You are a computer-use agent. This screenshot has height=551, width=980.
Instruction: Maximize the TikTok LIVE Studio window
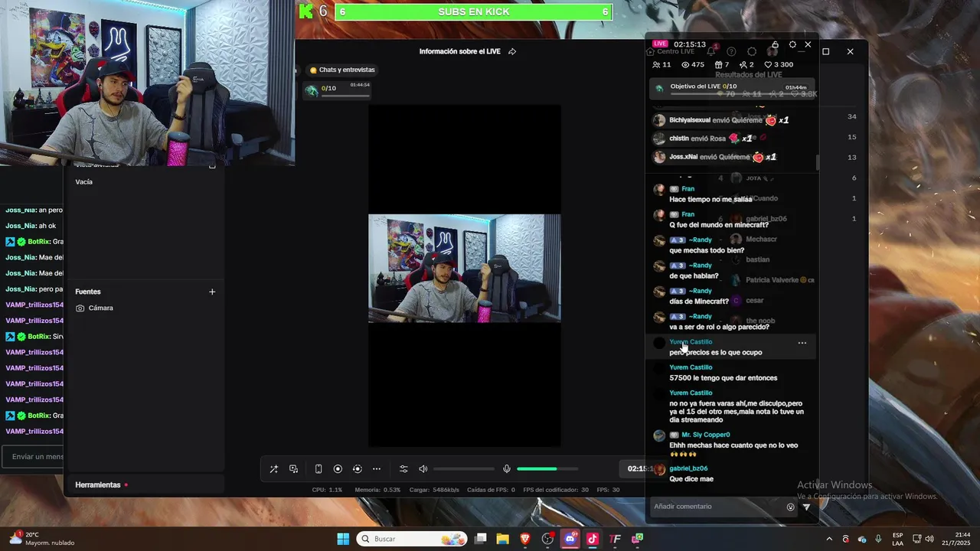(x=825, y=51)
